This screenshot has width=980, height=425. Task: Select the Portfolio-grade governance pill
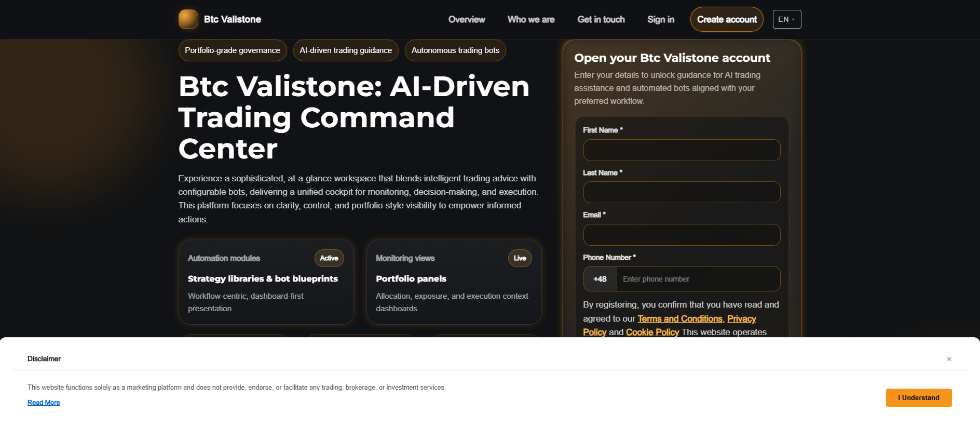[233, 50]
